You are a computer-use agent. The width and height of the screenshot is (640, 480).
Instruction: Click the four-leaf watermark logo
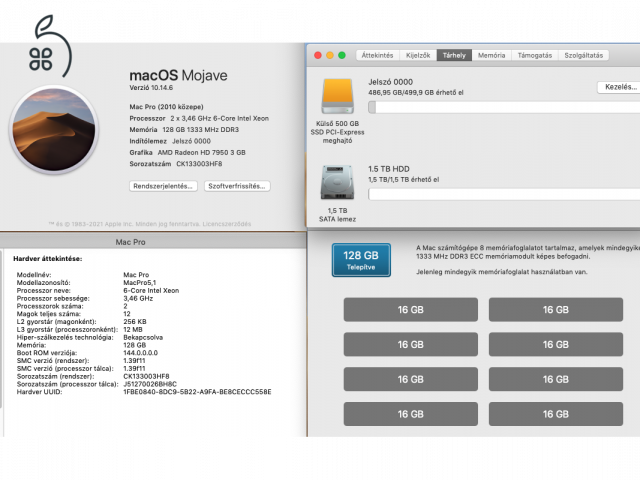click(42, 56)
